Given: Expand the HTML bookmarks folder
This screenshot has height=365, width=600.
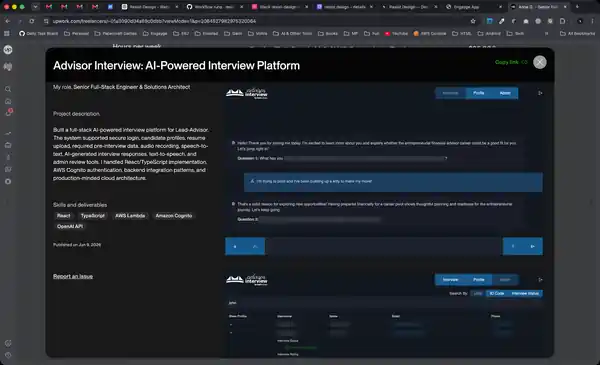Looking at the screenshot, I should (462, 34).
